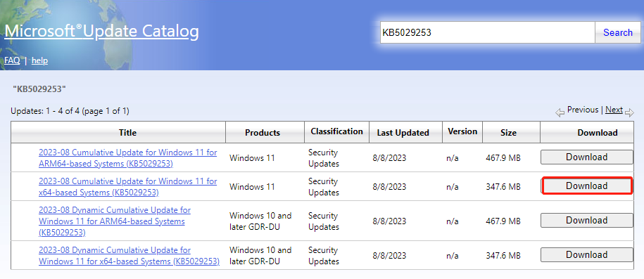Open 2023-08 Dynamic Cumulative Update ARM64-based link
Viewport: 644px width, 279px height.
click(115, 221)
